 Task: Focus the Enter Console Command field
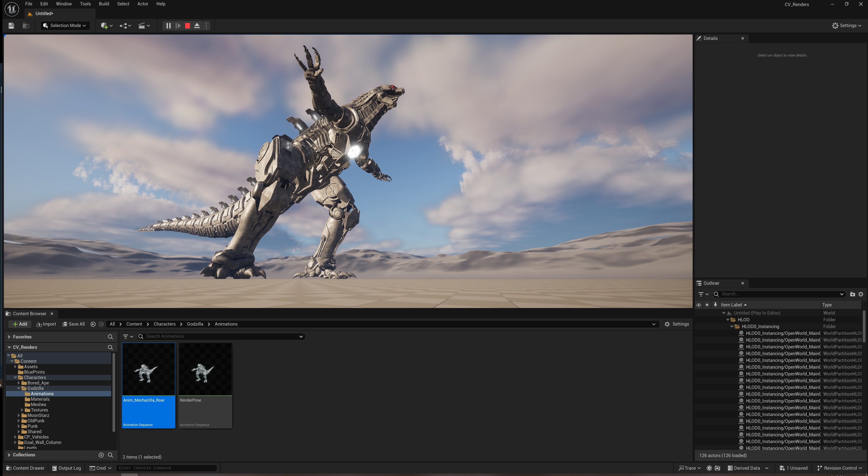tap(167, 468)
